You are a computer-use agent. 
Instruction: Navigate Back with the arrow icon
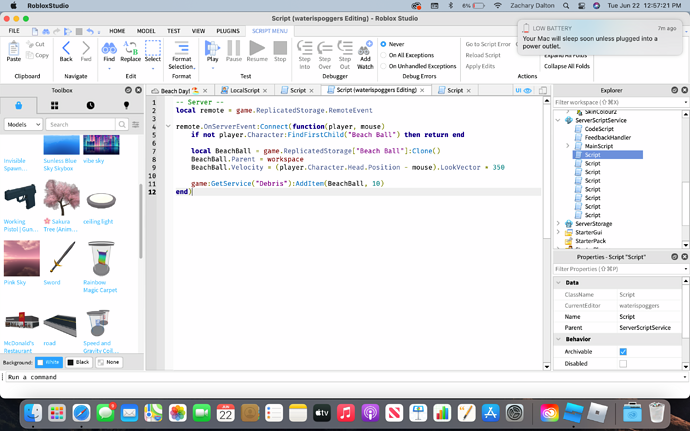tap(66, 48)
